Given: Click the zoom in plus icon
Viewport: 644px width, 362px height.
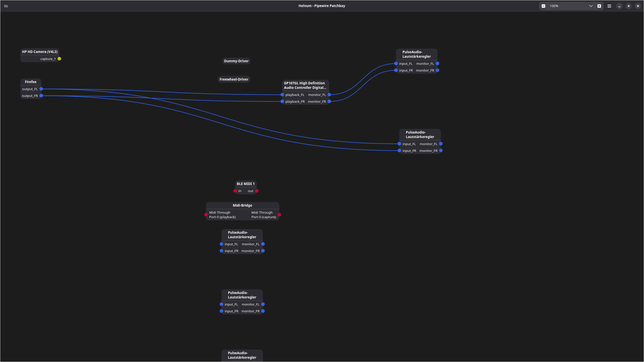Looking at the screenshot, I should click(x=599, y=6).
